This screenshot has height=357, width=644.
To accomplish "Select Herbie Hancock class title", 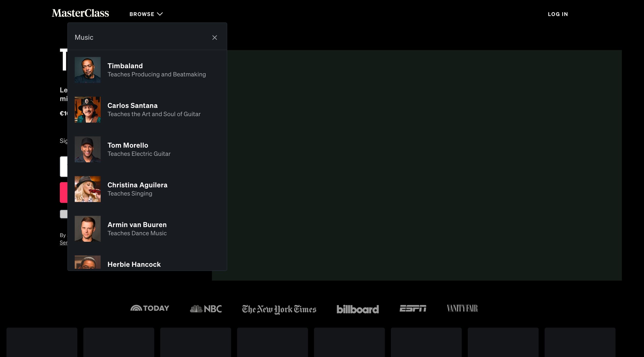I will tap(134, 264).
